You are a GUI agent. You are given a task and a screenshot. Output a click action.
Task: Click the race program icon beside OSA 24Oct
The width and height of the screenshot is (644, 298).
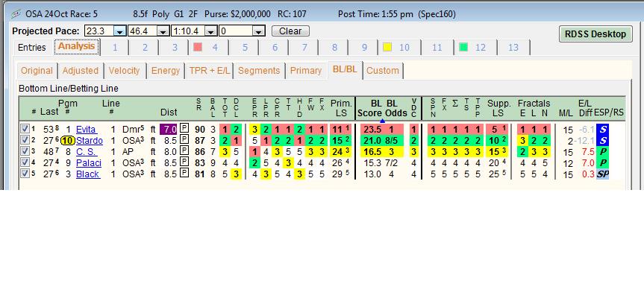pos(16,14)
